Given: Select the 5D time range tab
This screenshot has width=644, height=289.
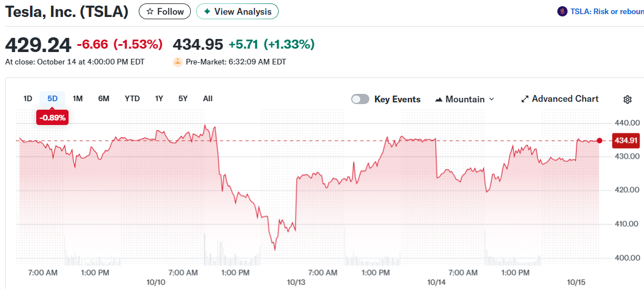Looking at the screenshot, I should coord(53,98).
